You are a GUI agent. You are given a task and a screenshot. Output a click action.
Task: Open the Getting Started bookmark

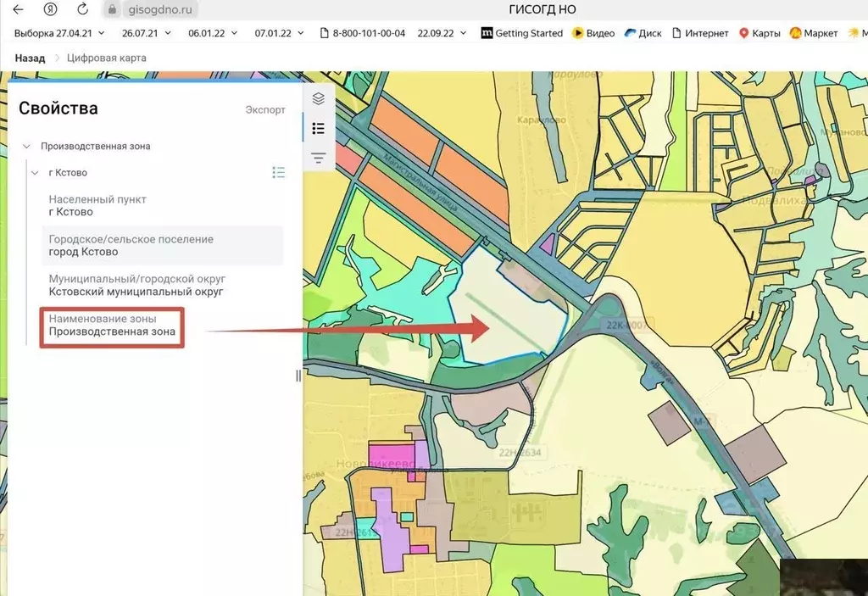coord(521,33)
